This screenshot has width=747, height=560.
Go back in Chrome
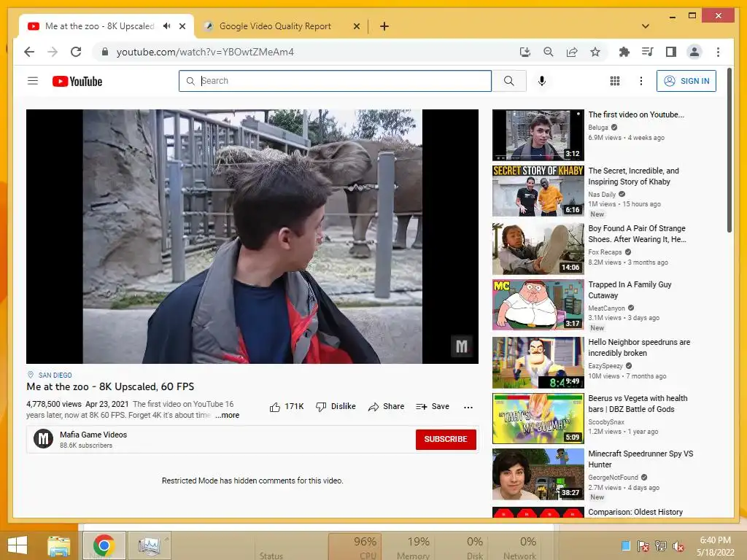(29, 52)
